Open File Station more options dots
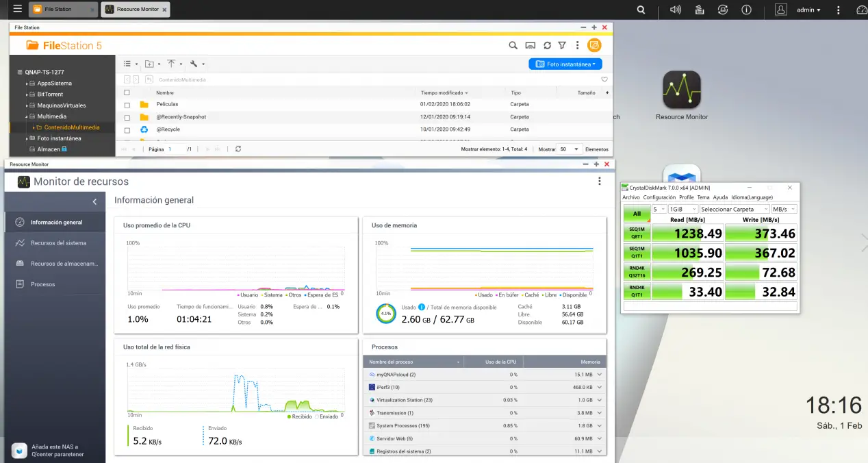 pos(577,45)
